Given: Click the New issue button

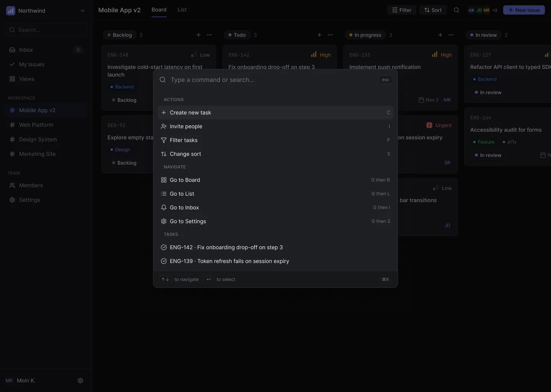Looking at the screenshot, I should [x=524, y=10].
